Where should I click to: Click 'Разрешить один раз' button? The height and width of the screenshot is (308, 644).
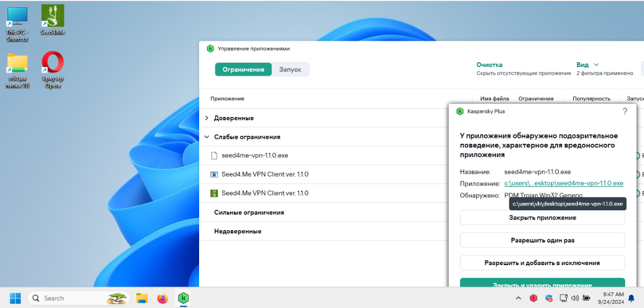tap(543, 240)
